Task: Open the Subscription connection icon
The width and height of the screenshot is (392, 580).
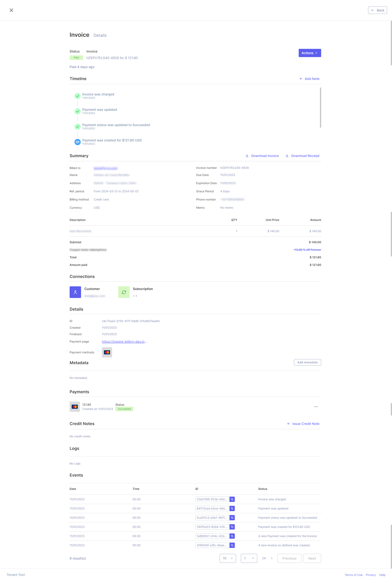Action: tap(124, 292)
